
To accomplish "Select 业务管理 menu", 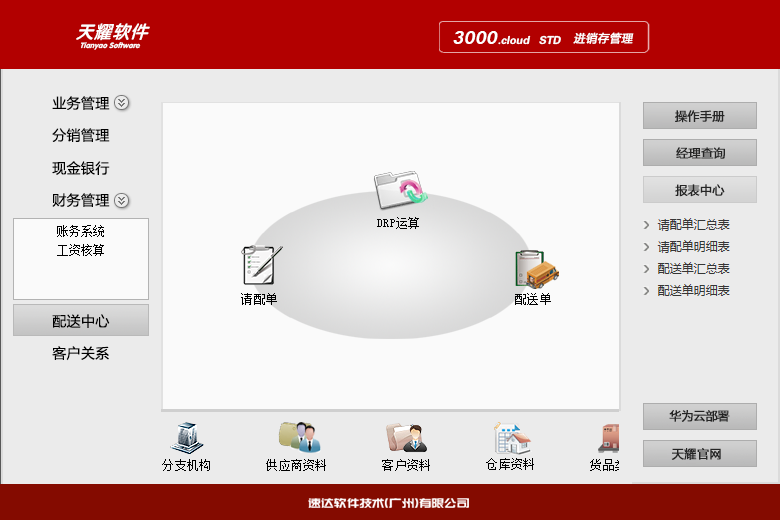I will [x=81, y=104].
